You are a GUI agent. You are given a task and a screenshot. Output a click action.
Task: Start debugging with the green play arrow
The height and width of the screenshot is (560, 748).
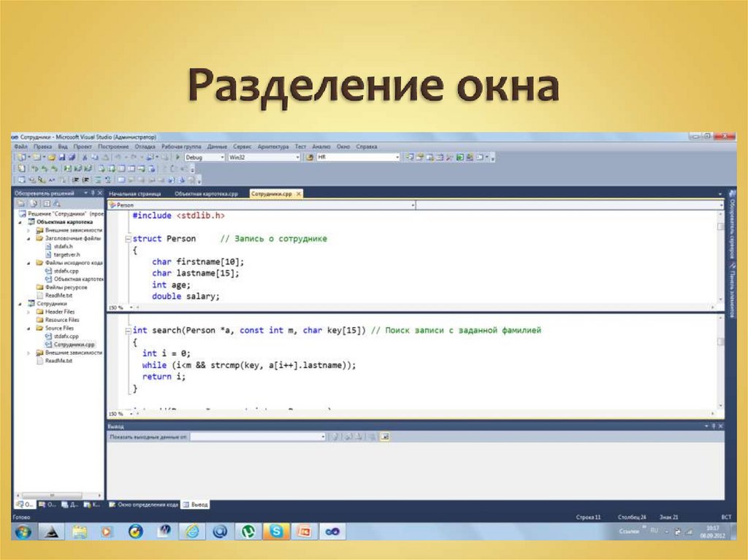point(178,157)
